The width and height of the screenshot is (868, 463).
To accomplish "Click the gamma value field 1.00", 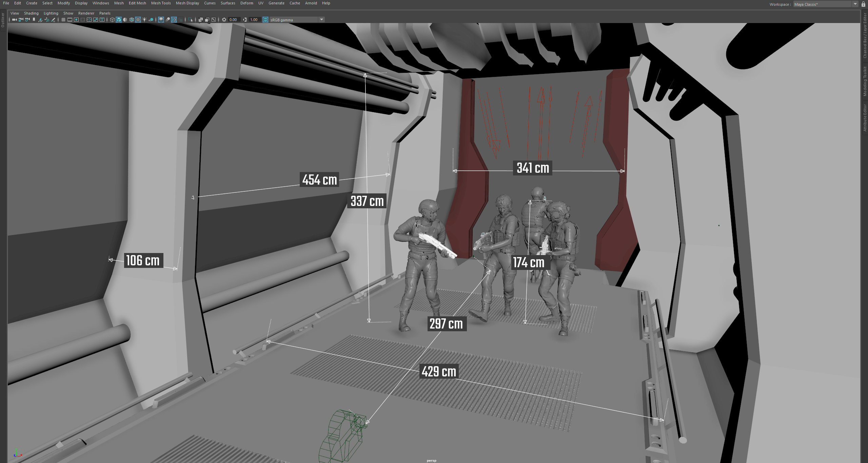I will click(x=254, y=20).
